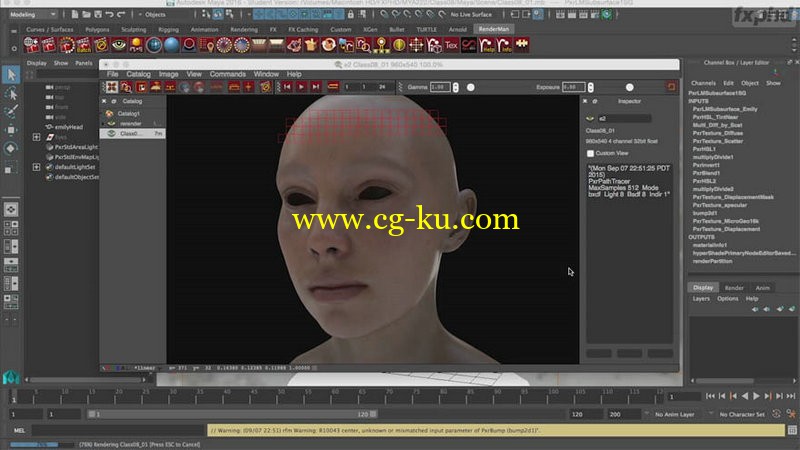Click the script editor icon at bottom right
Viewport: 800px width, 450px height.
(792, 431)
